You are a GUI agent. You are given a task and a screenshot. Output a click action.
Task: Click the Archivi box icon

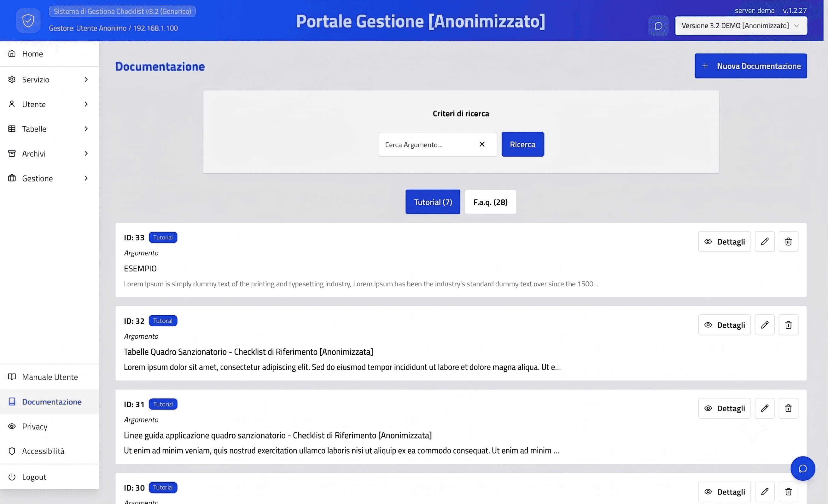pyautogui.click(x=12, y=153)
